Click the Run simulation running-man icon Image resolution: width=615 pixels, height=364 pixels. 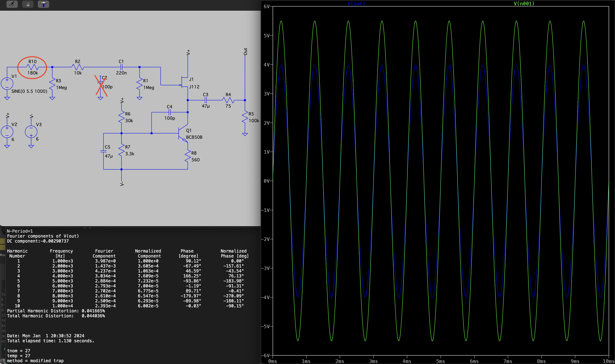[x=12, y=4]
